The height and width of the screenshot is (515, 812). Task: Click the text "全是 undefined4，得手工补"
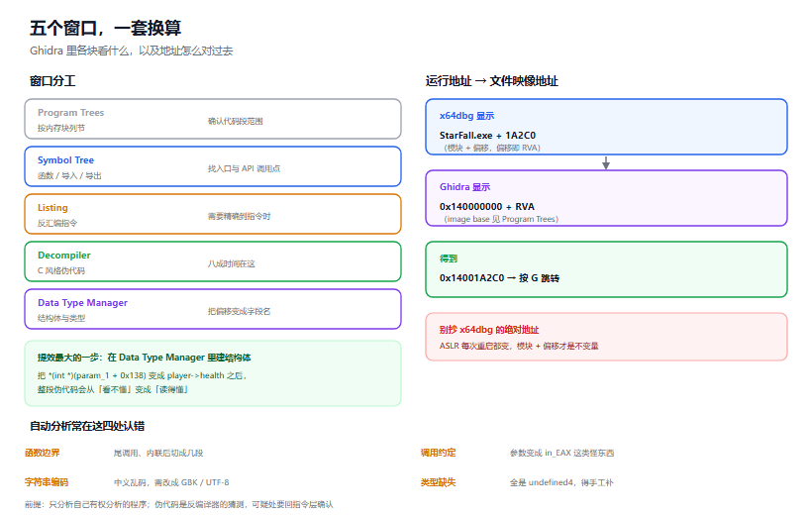pyautogui.click(x=561, y=483)
